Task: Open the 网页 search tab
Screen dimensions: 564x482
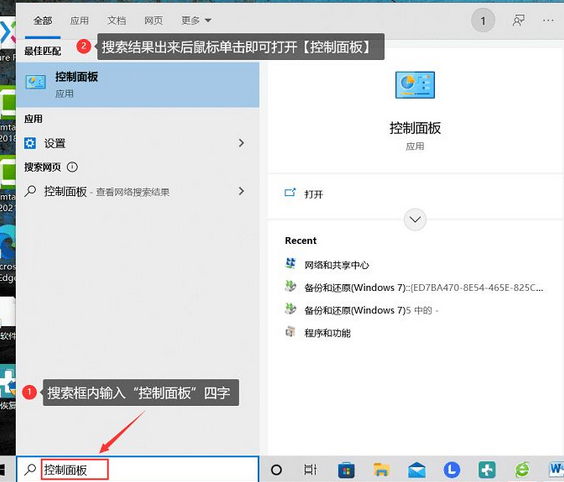Action: pos(154,21)
